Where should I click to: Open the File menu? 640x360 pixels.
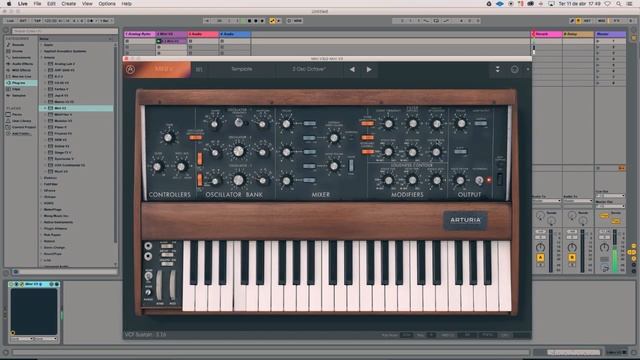click(x=37, y=4)
